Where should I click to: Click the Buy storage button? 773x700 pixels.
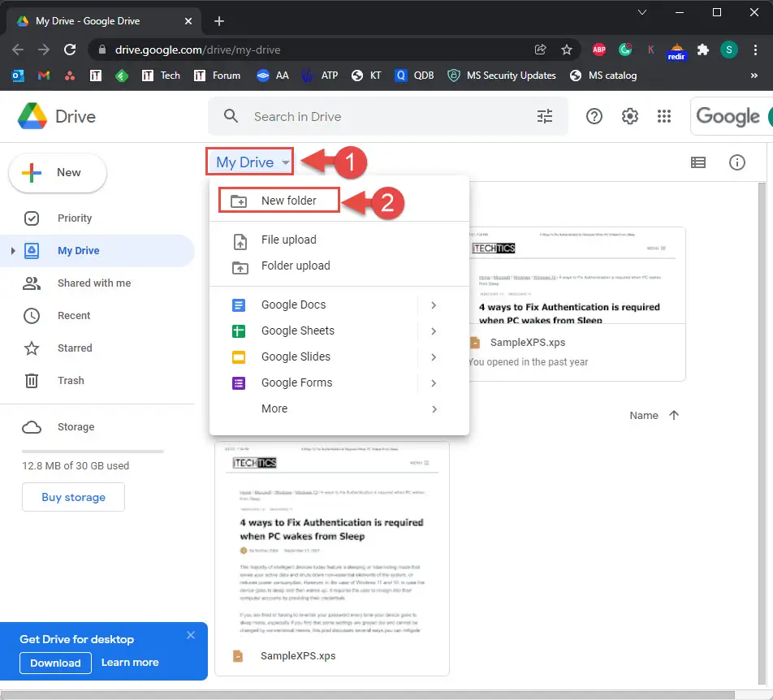tap(73, 497)
